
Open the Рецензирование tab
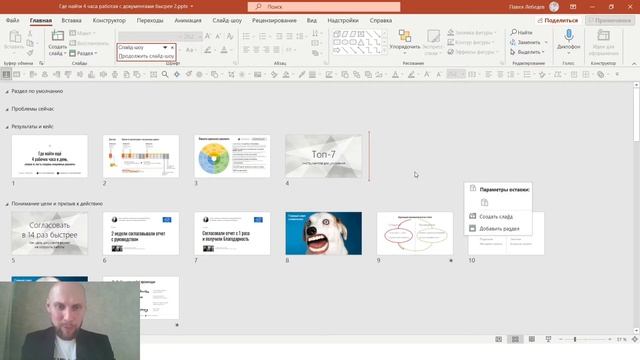click(274, 20)
